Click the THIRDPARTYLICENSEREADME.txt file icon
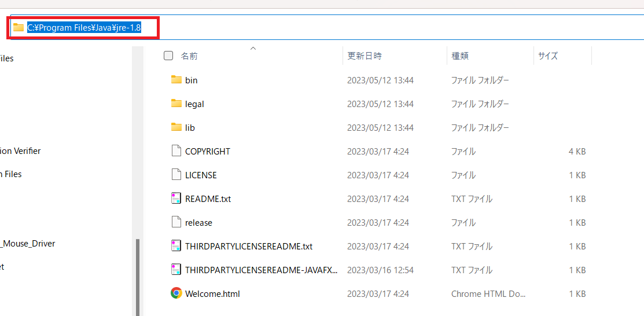The width and height of the screenshot is (644, 316). [x=176, y=246]
